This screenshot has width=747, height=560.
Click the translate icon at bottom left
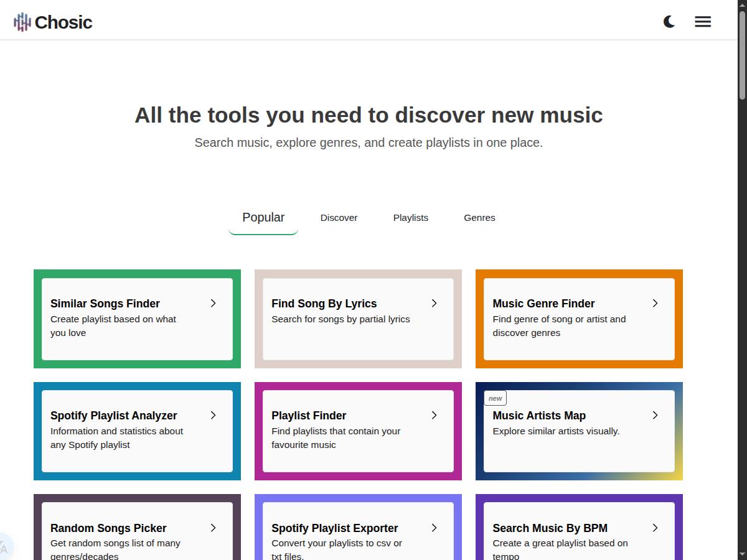click(4, 548)
